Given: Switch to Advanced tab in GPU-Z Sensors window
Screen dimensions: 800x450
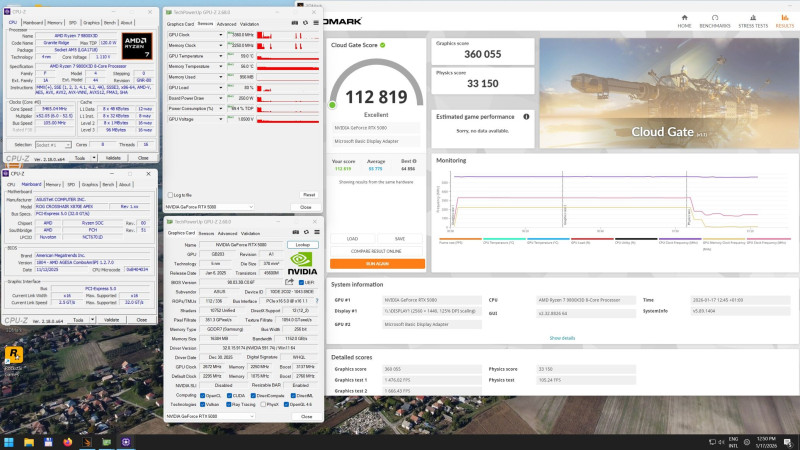Looking at the screenshot, I should click(226, 24).
